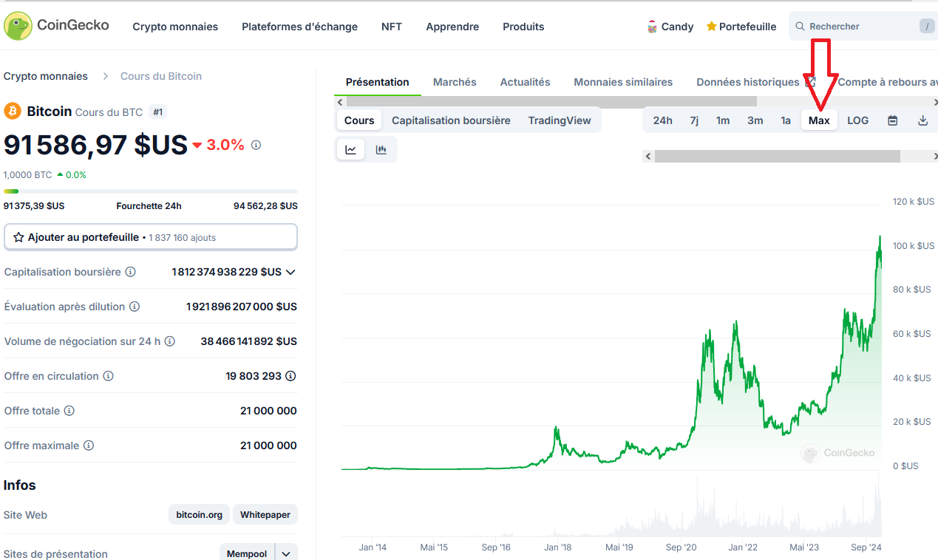Click the Rechercher search field
The image size is (938, 560).
(x=857, y=27)
